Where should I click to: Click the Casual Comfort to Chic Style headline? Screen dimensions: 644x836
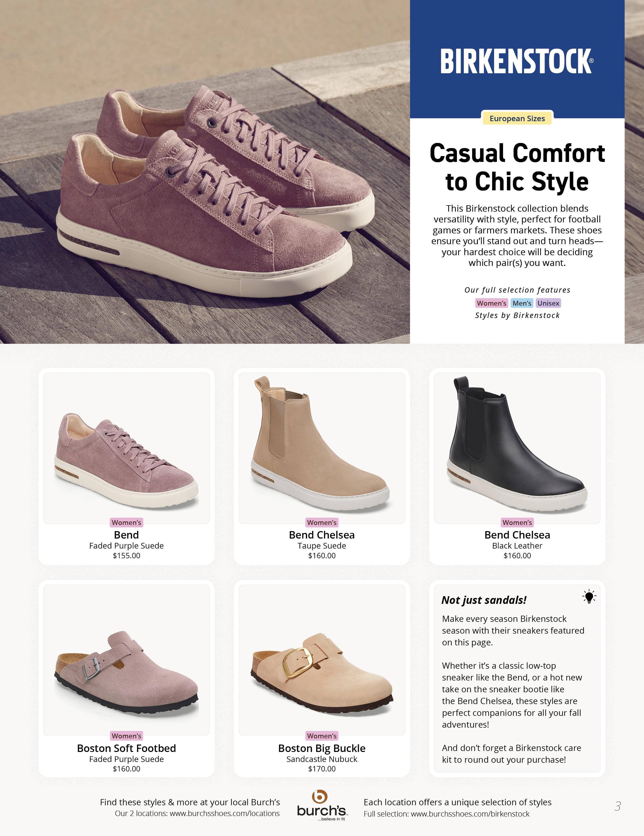[x=517, y=167]
